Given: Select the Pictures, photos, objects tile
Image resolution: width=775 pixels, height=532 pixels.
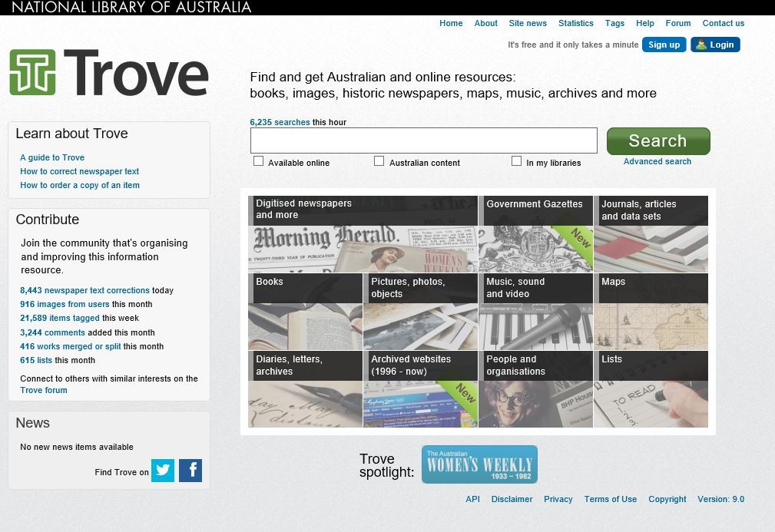Looking at the screenshot, I should (421, 312).
